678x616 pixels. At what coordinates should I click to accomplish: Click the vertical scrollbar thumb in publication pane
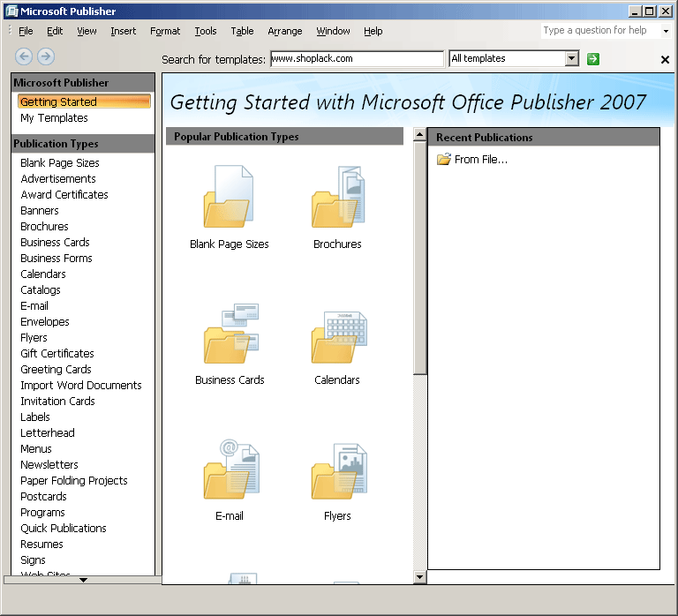(419, 258)
